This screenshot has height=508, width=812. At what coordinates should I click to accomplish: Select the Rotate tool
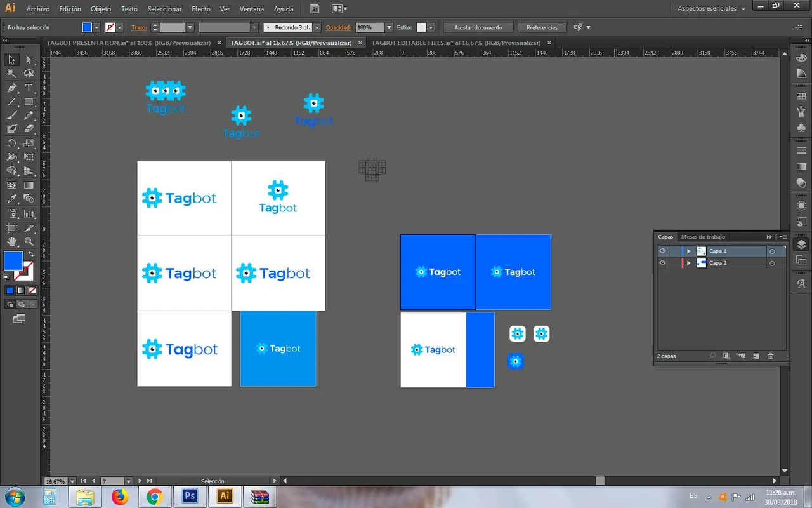coord(11,144)
